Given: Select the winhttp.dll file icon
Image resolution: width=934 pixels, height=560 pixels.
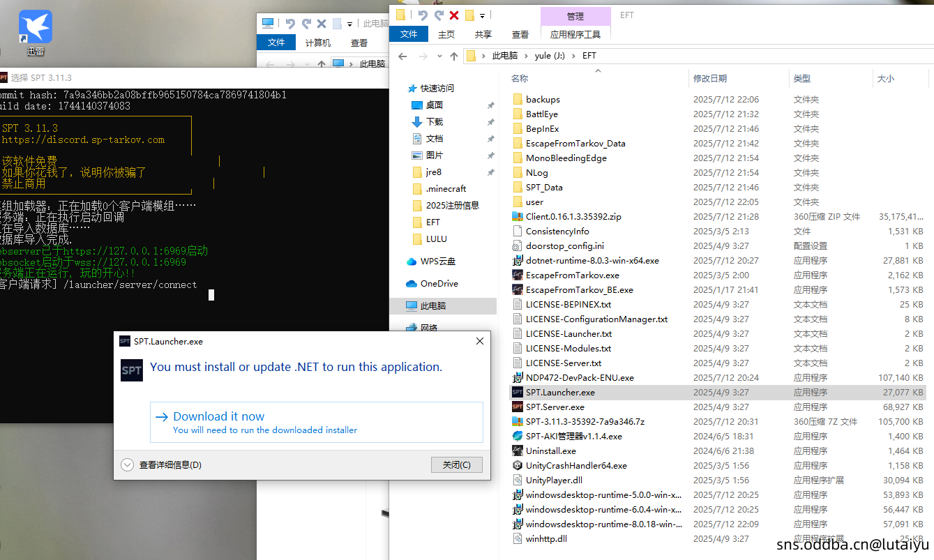Looking at the screenshot, I should [x=517, y=538].
